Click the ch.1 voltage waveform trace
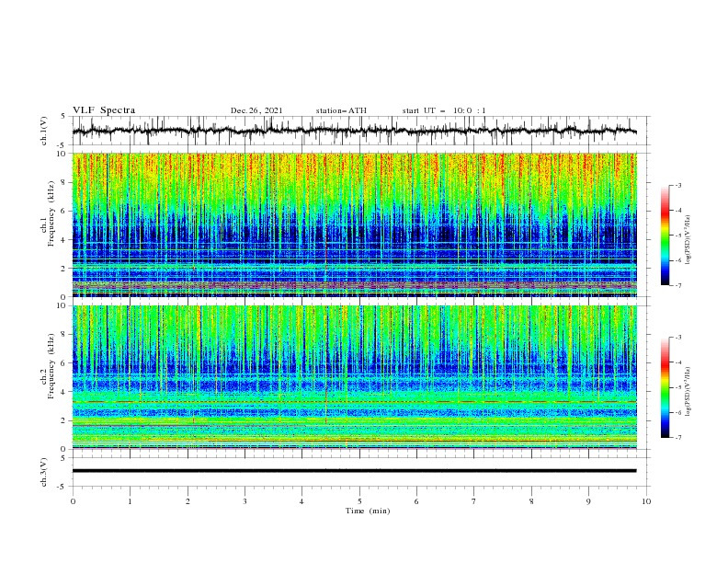 coord(354,131)
